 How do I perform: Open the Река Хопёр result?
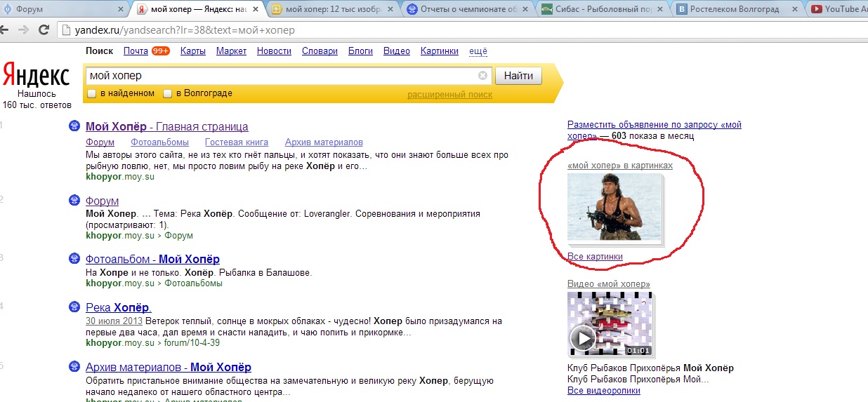[x=119, y=308]
